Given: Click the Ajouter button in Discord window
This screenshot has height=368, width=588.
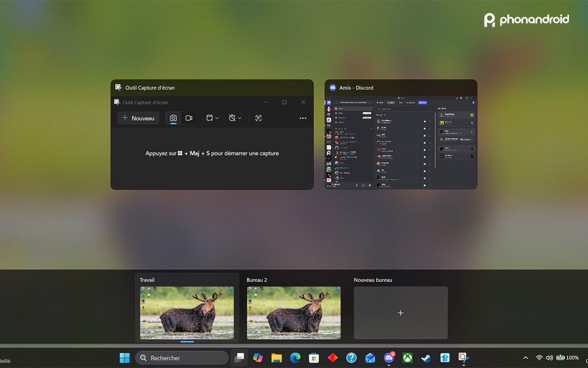Looking at the screenshot, I should [x=422, y=103].
